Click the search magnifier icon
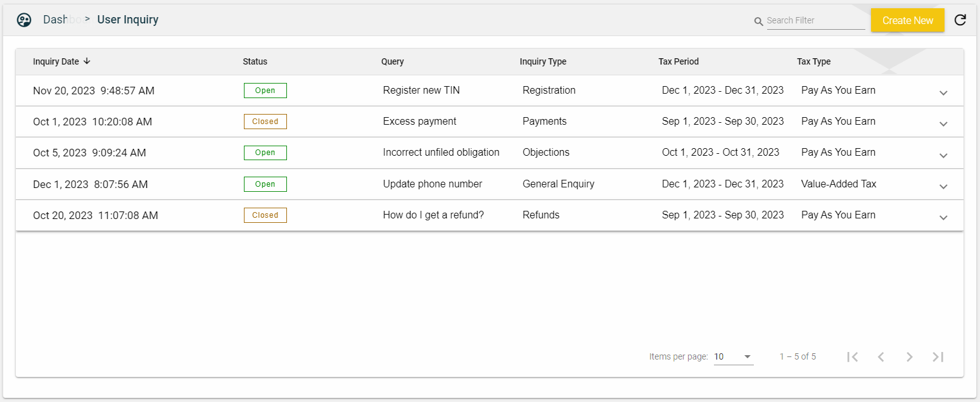 [758, 22]
